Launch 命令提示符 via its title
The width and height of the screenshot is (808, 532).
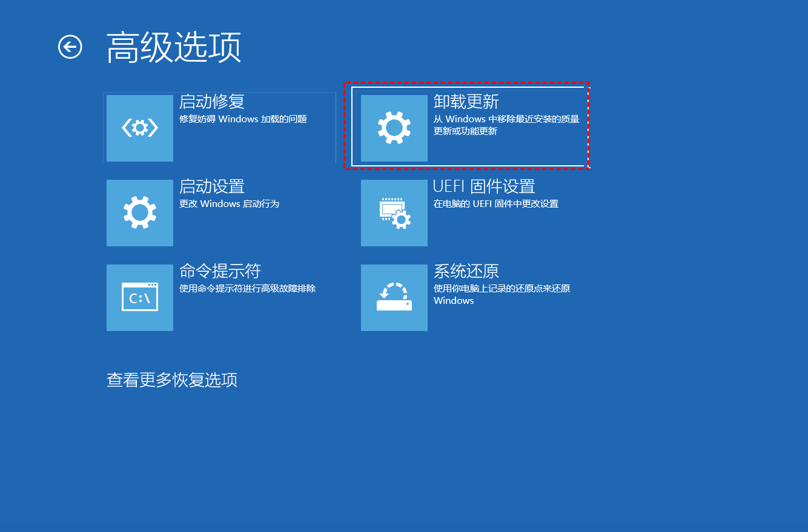[x=220, y=271]
